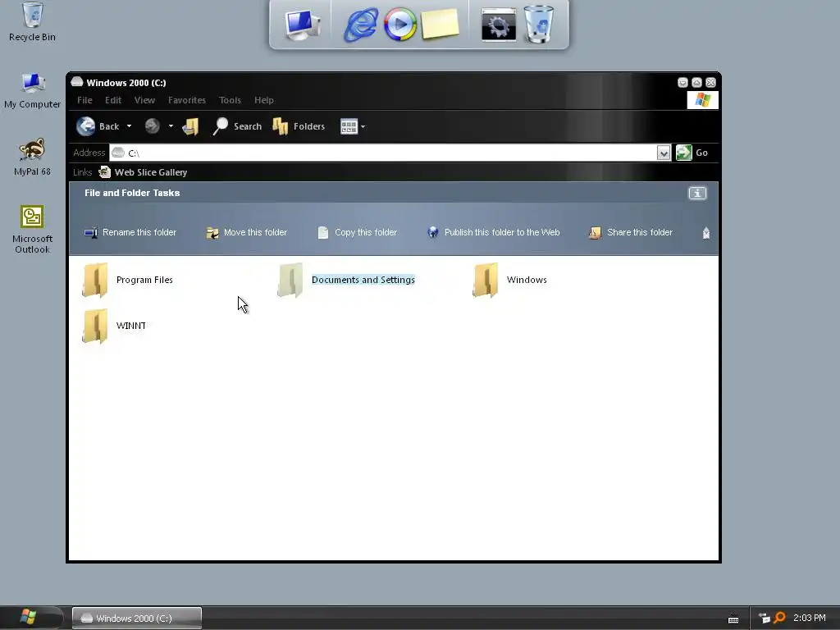Open the Favorites menu
The image size is (840, 630).
point(187,100)
